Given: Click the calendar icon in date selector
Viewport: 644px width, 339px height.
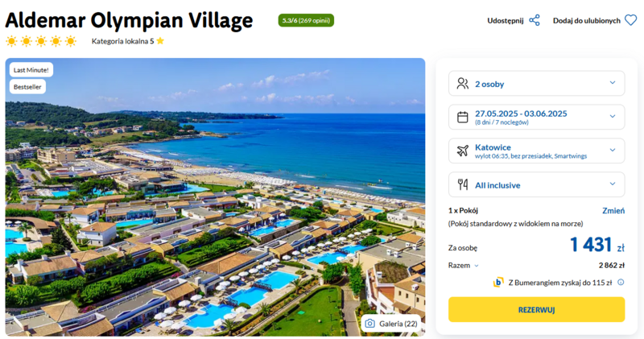Looking at the screenshot, I should (x=462, y=117).
